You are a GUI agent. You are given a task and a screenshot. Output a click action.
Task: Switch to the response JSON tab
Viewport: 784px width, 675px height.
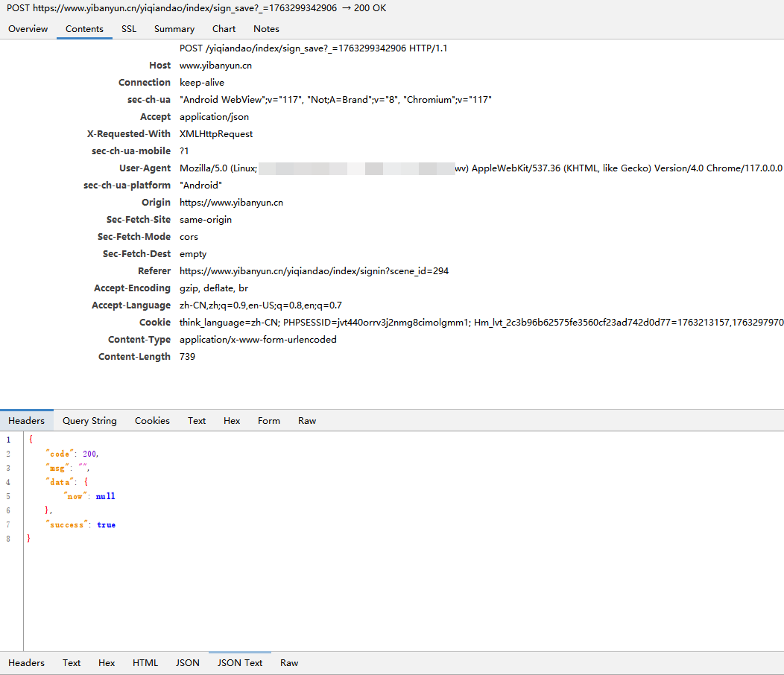click(188, 663)
